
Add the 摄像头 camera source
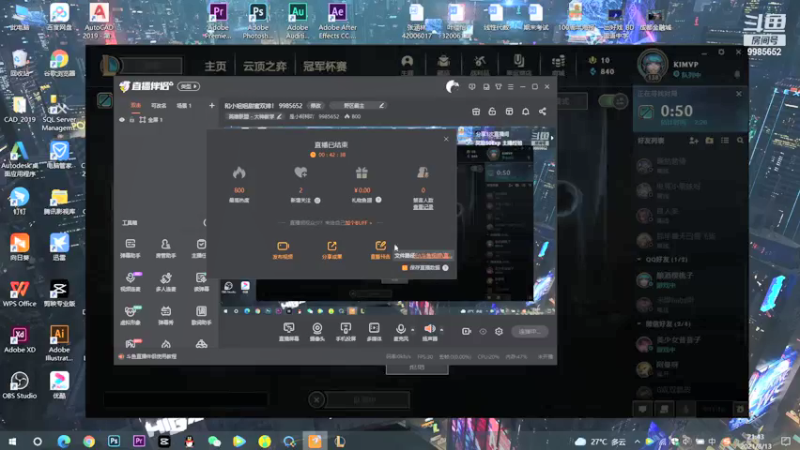317,332
